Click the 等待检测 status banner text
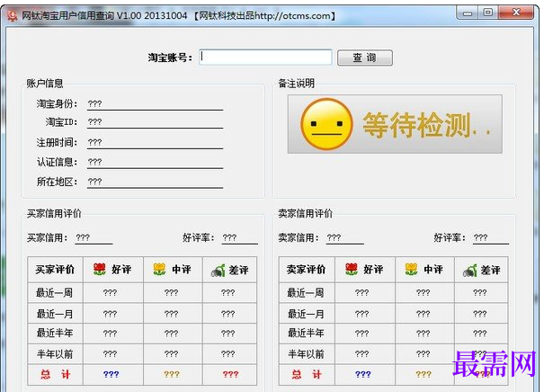Image resolution: width=553 pixels, height=392 pixels. (426, 124)
